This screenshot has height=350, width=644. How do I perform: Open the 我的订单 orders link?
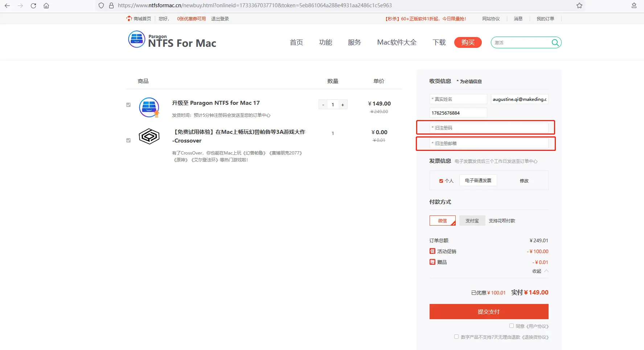click(x=545, y=19)
